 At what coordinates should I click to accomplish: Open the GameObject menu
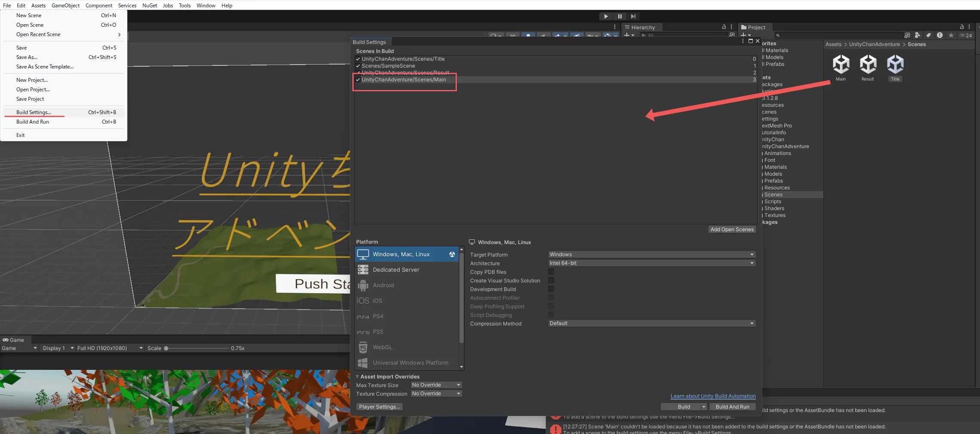tap(65, 6)
